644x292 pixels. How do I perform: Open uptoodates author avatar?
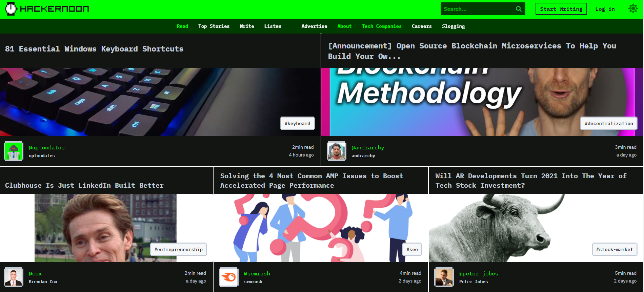[x=14, y=151]
